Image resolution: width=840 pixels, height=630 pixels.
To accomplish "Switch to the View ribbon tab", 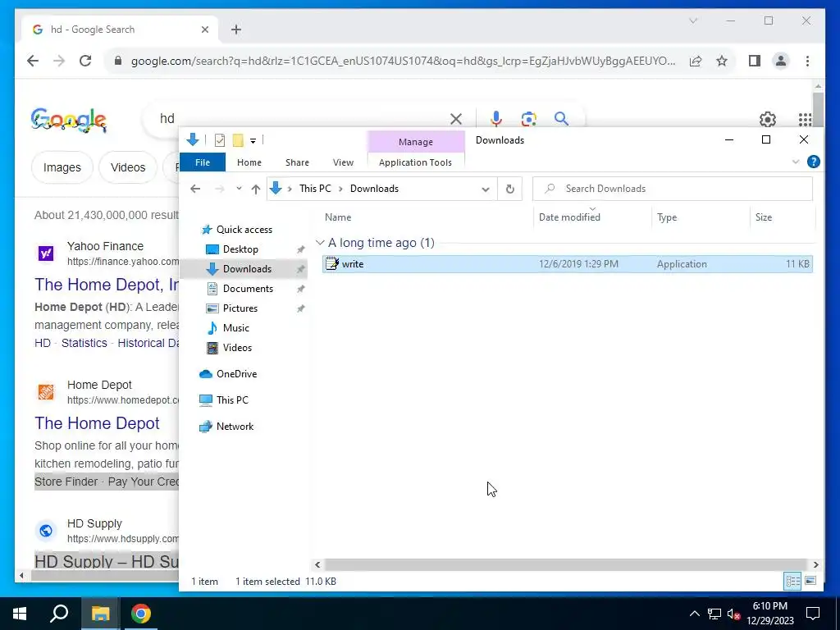I will click(343, 162).
